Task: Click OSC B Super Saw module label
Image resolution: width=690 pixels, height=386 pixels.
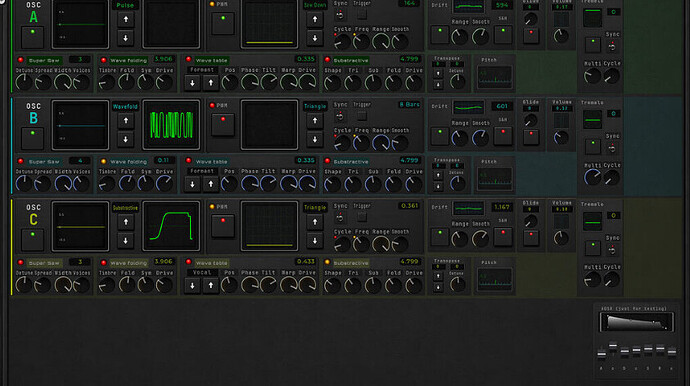Action: point(44,162)
